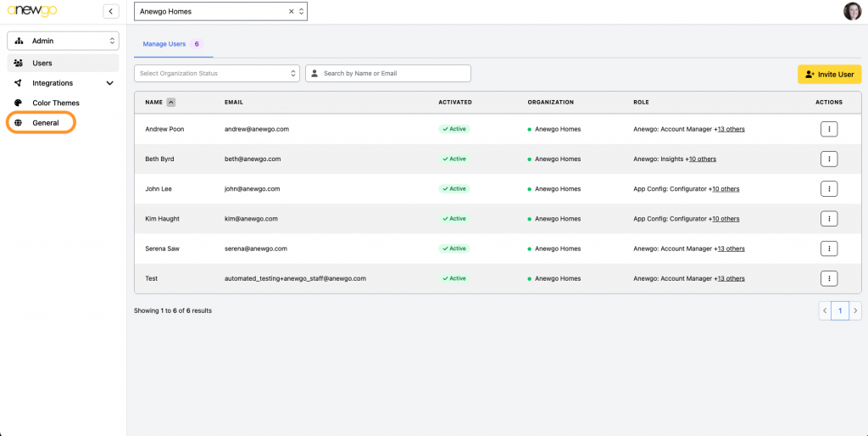Open actions menu for Kim Haught

tap(829, 219)
